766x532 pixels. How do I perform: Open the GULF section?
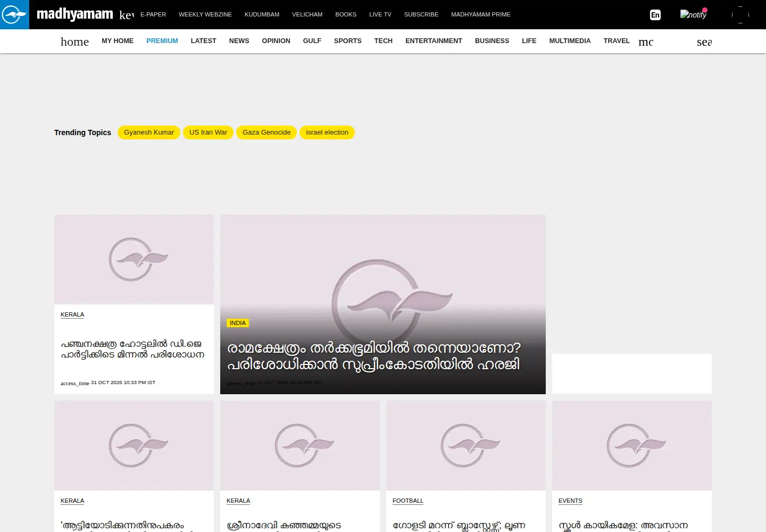point(312,41)
